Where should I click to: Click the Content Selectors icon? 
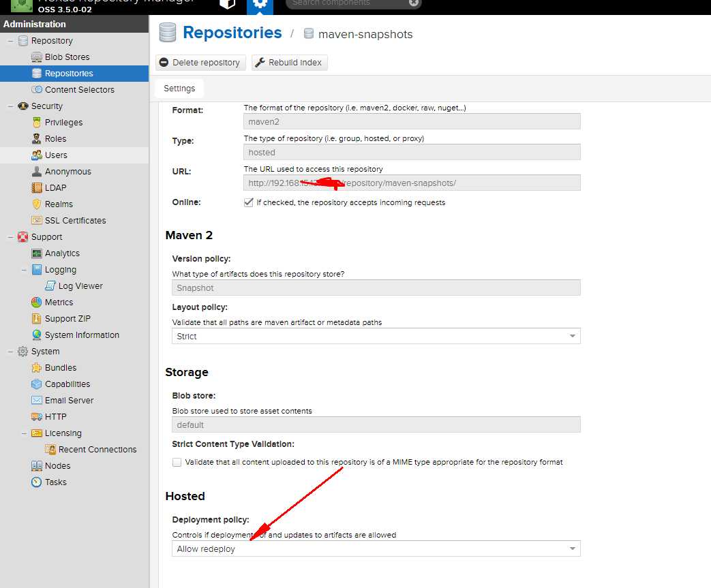pos(37,90)
